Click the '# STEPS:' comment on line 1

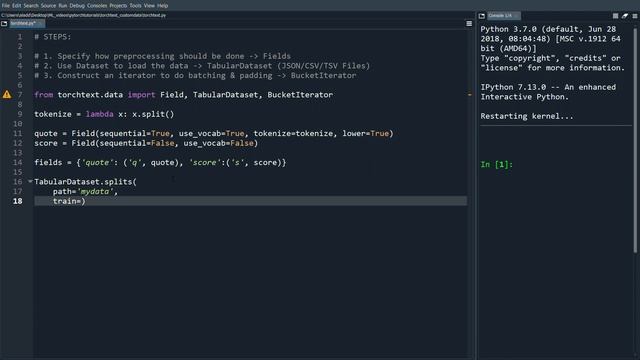pyautogui.click(x=53, y=37)
